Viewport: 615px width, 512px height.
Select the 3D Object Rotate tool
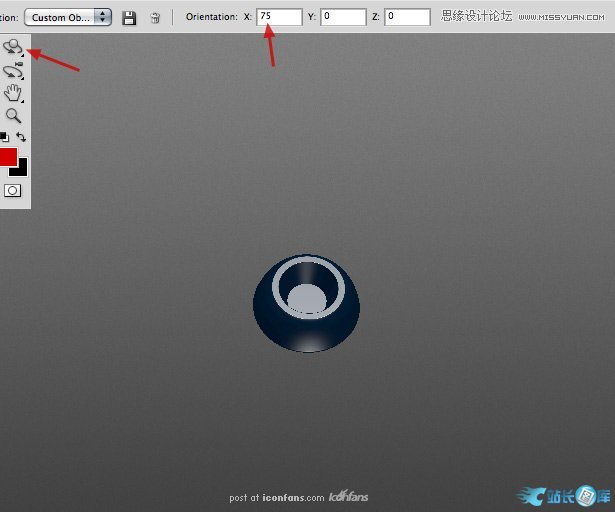click(13, 47)
